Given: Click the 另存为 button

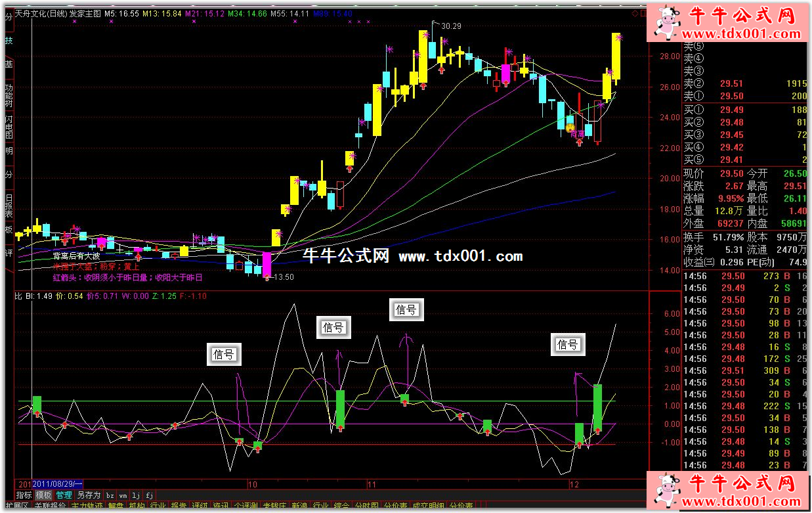Looking at the screenshot, I should pos(89,495).
